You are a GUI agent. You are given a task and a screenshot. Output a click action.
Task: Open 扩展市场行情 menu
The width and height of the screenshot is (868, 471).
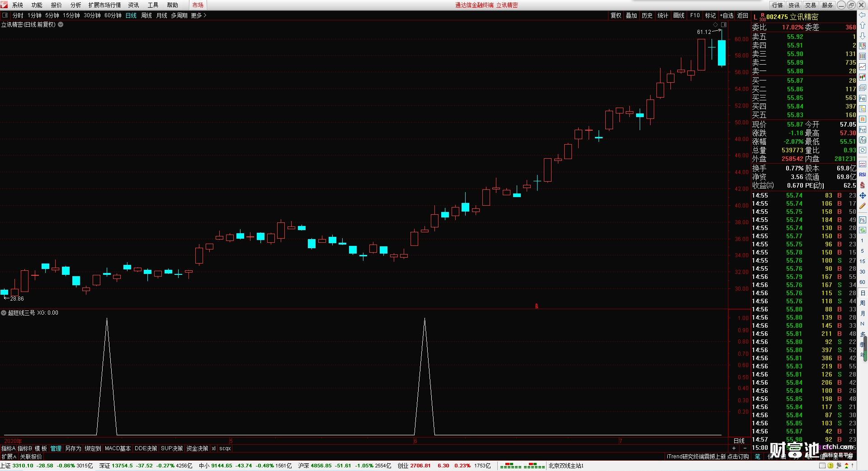coord(105,5)
